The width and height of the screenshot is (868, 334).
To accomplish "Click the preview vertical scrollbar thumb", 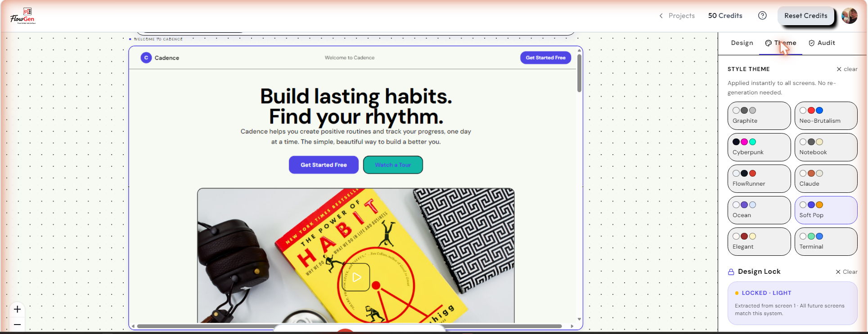I will (x=579, y=73).
